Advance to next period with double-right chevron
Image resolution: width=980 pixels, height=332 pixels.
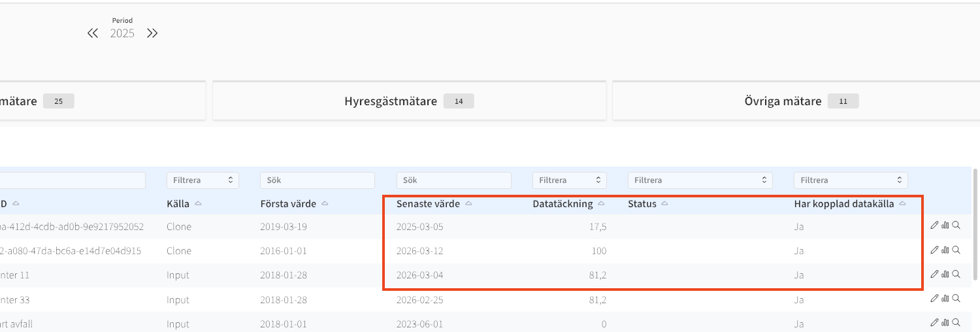pyautogui.click(x=152, y=33)
